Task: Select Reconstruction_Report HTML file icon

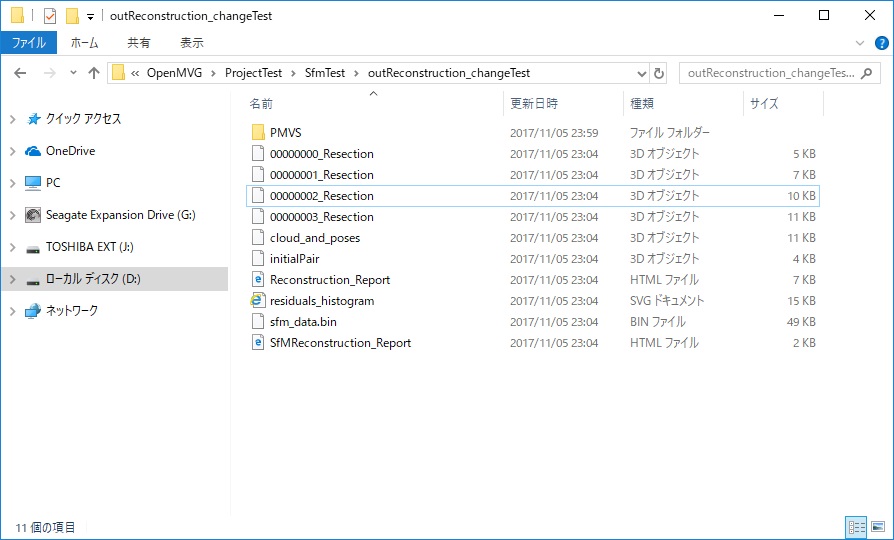Action: [258, 279]
